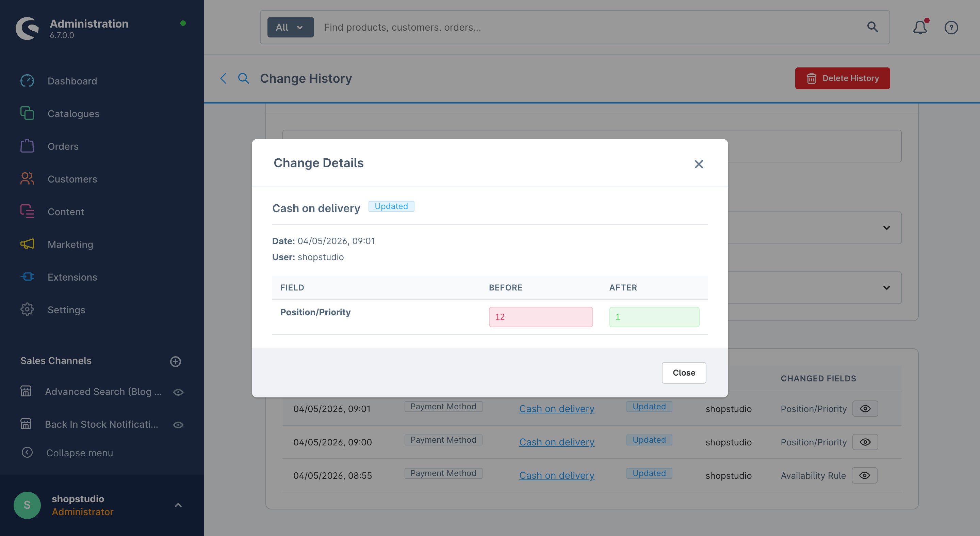This screenshot has height=536, width=980.
Task: Open Dashboard menu item
Action: 72,81
